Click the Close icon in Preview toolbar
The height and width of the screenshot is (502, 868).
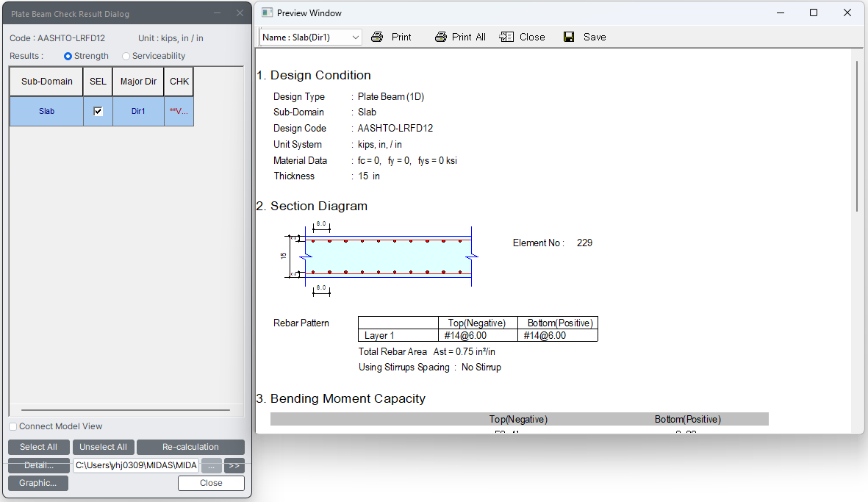pyautogui.click(x=506, y=37)
